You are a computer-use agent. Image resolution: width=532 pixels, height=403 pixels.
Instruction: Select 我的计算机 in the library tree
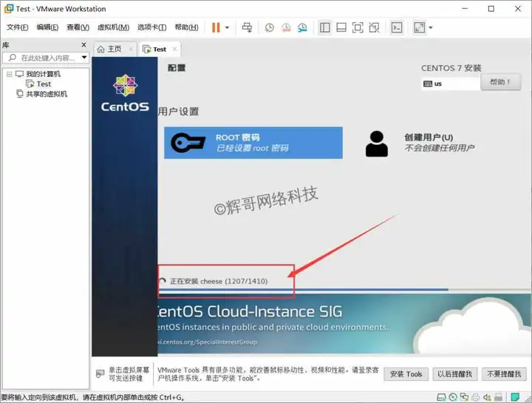(43, 74)
